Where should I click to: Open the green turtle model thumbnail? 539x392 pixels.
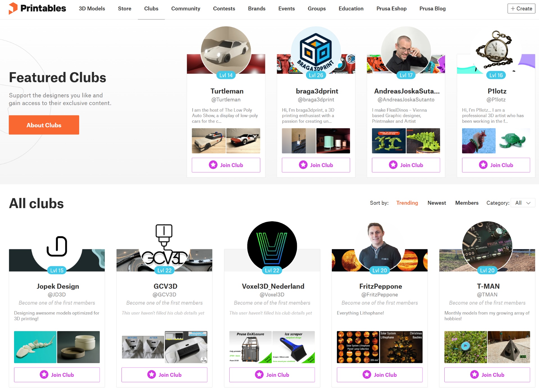coord(513,141)
